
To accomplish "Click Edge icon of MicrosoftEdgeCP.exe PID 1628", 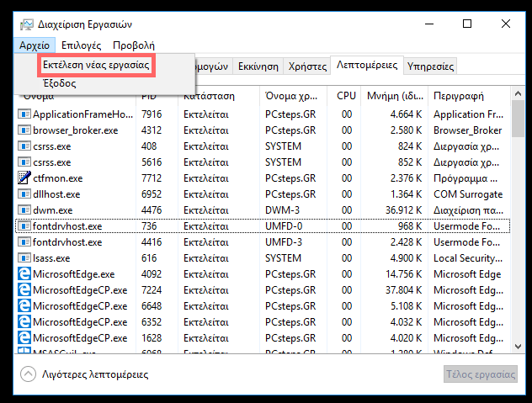I will [x=24, y=337].
